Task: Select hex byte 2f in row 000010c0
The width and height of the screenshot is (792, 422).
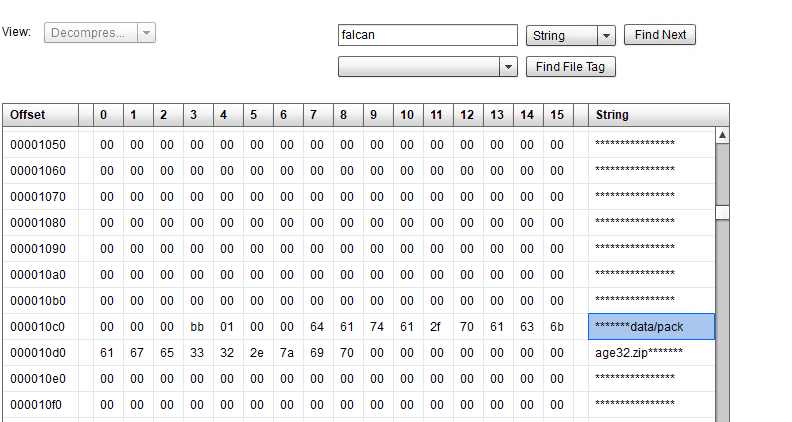Action: coord(437,327)
